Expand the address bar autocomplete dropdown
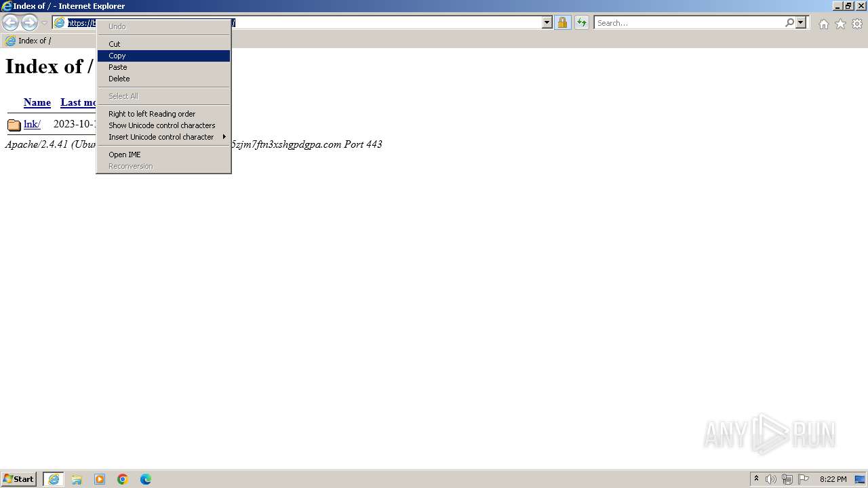 [x=547, y=23]
